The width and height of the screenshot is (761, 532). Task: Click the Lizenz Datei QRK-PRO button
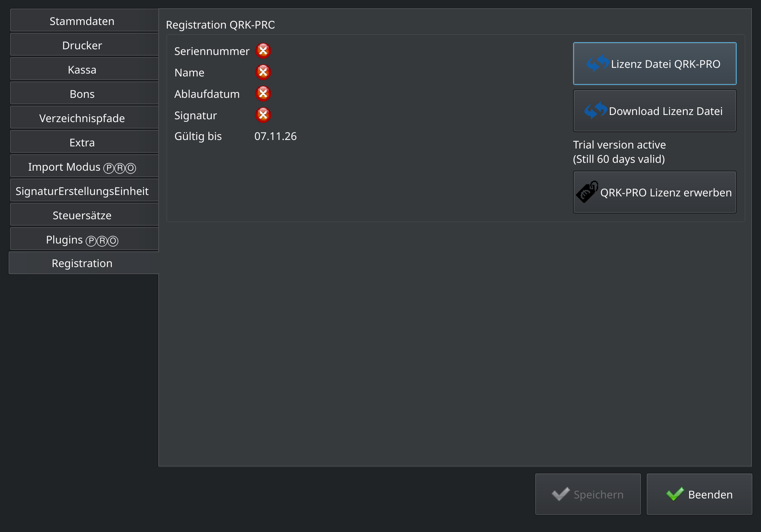(x=655, y=64)
